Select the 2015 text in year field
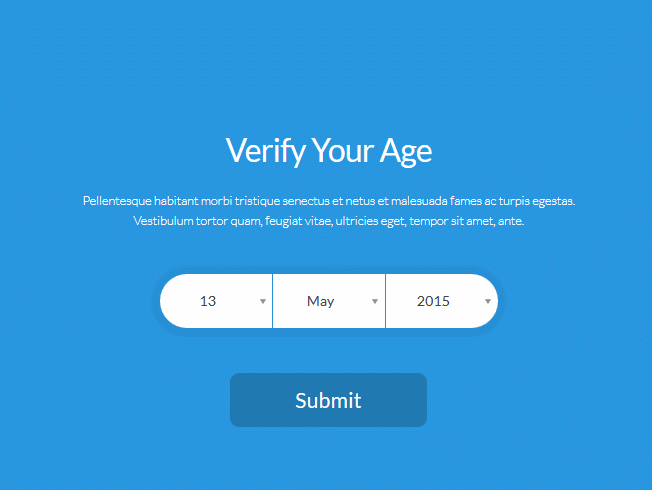Image resolution: width=652 pixels, height=490 pixels. [x=433, y=301]
